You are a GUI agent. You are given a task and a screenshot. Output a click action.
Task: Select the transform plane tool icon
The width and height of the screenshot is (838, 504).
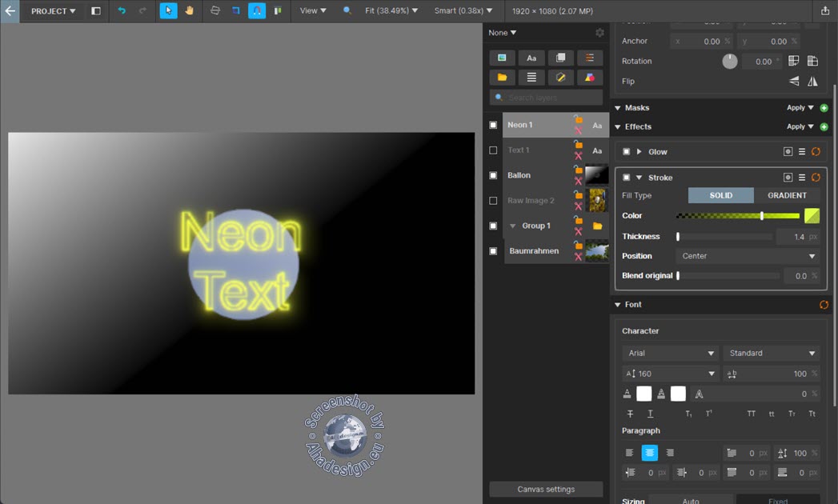click(x=215, y=10)
